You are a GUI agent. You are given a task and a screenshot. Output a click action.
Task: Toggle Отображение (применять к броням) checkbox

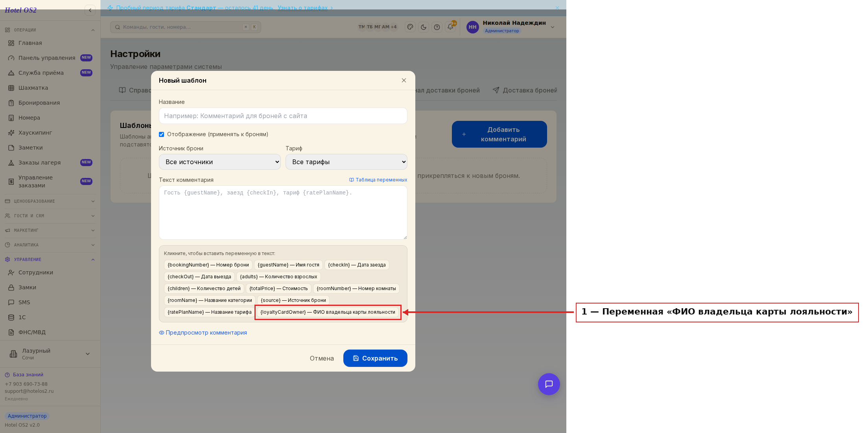(161, 134)
